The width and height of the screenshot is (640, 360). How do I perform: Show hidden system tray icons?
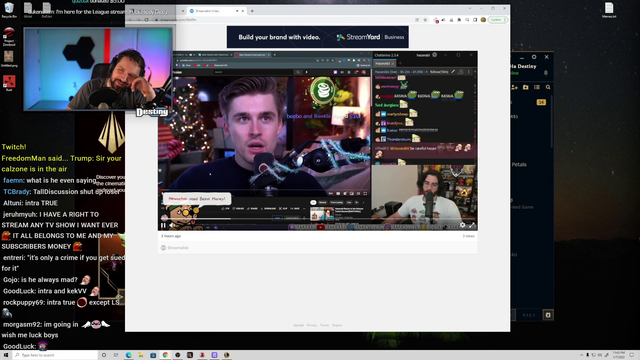tap(581, 355)
